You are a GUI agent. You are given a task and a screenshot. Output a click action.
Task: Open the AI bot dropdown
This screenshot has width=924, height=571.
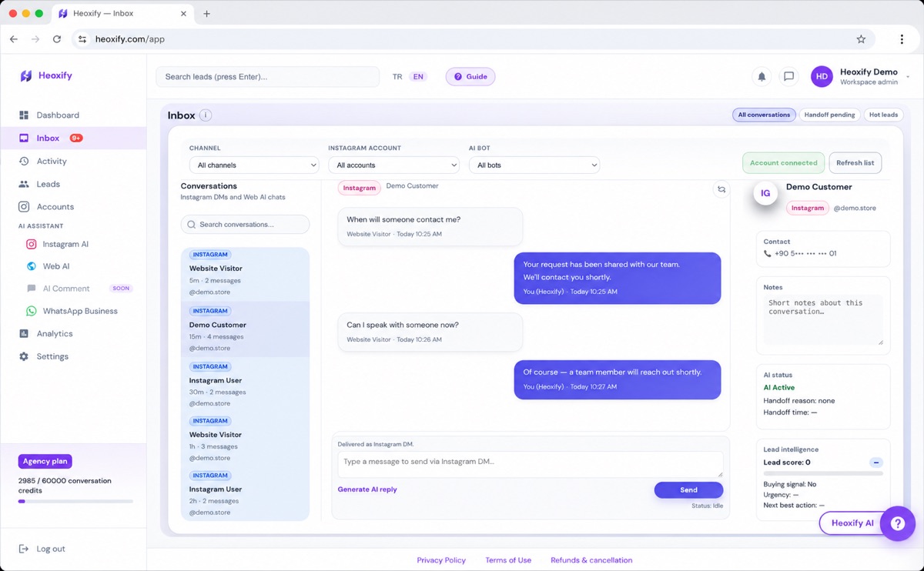[534, 165]
